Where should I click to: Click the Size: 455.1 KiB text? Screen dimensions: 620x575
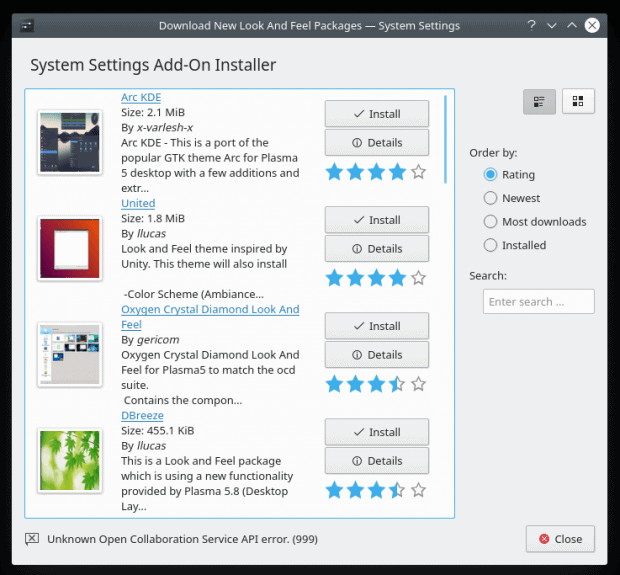(x=158, y=430)
